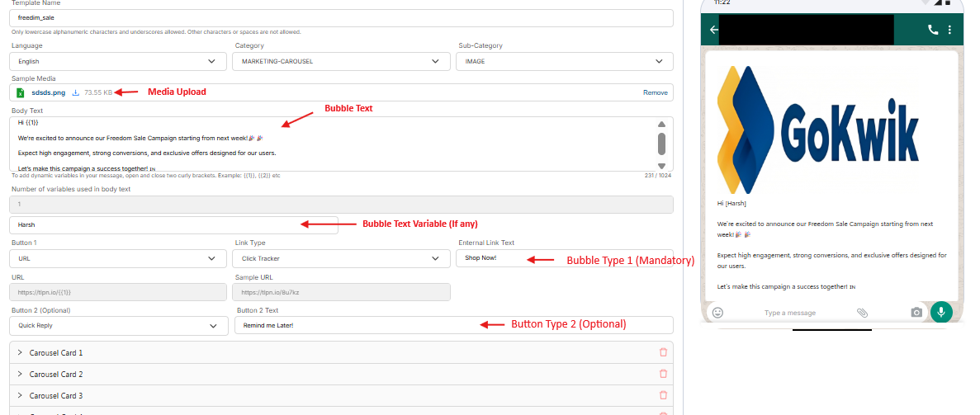The height and width of the screenshot is (415, 980).
Task: Delete Carousel Card 2 with trash icon
Action: point(663,374)
